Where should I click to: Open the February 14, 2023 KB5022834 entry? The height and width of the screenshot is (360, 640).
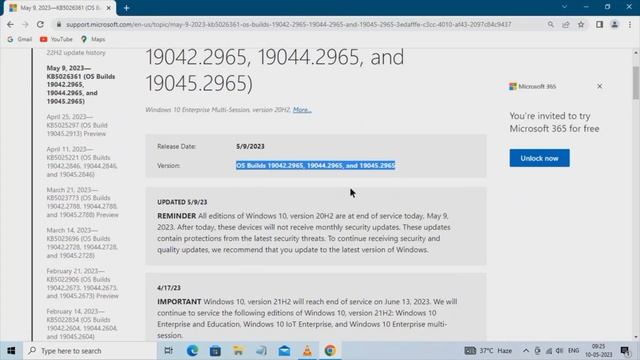point(82,324)
